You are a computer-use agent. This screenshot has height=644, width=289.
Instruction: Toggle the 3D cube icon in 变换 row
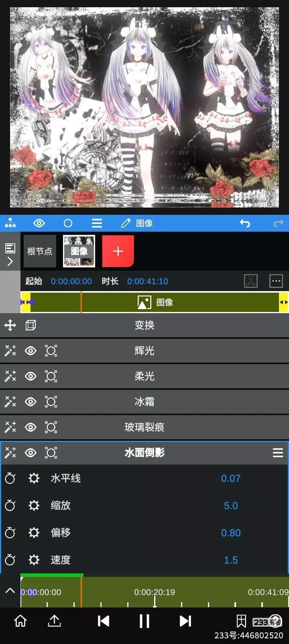click(31, 325)
